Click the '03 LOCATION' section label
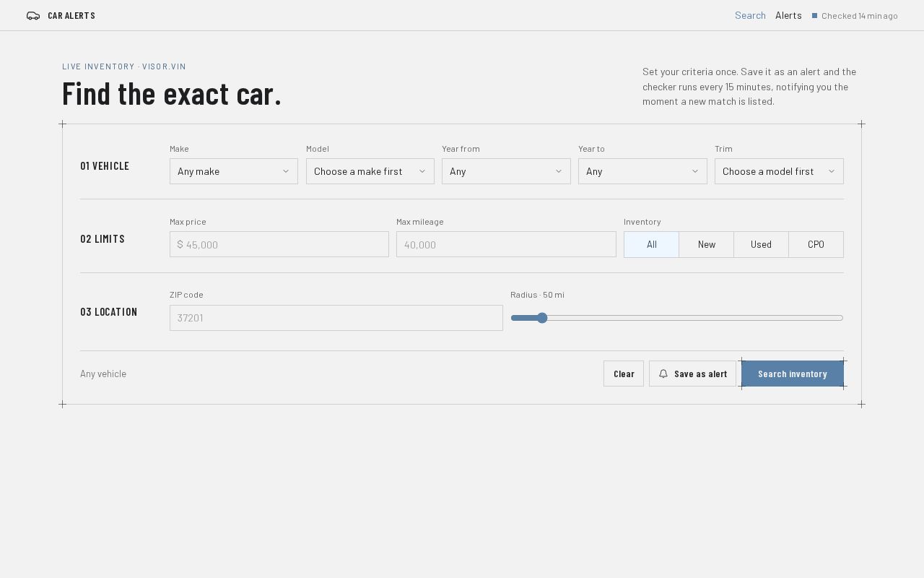This screenshot has height=578, width=924. [109, 312]
